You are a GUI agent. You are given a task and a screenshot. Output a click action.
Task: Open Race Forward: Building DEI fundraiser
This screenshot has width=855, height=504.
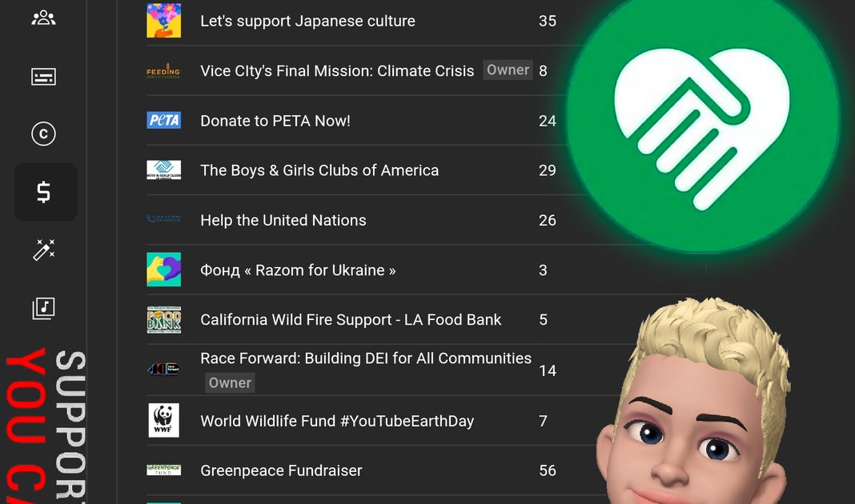365,358
